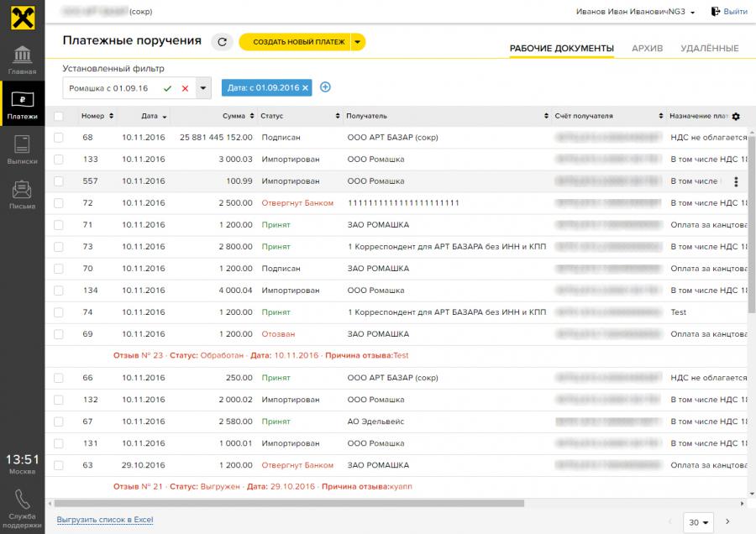Tick the checkbox for payment 72
The width and height of the screenshot is (756, 534).
pyautogui.click(x=59, y=203)
